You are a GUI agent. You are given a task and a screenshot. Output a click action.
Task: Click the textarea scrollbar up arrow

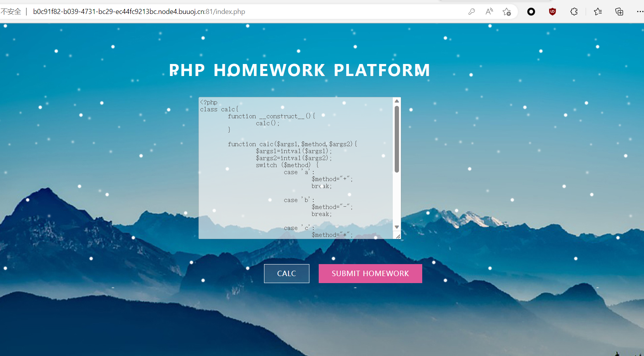click(x=397, y=101)
